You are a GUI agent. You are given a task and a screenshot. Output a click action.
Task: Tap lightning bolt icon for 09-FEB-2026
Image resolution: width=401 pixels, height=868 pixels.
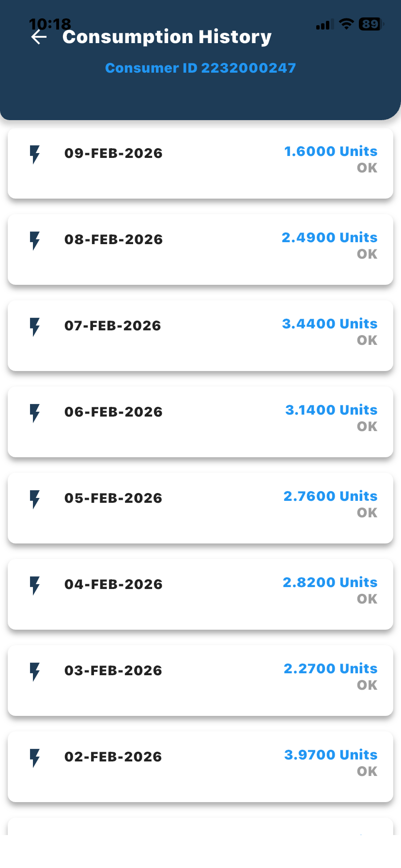(x=35, y=155)
